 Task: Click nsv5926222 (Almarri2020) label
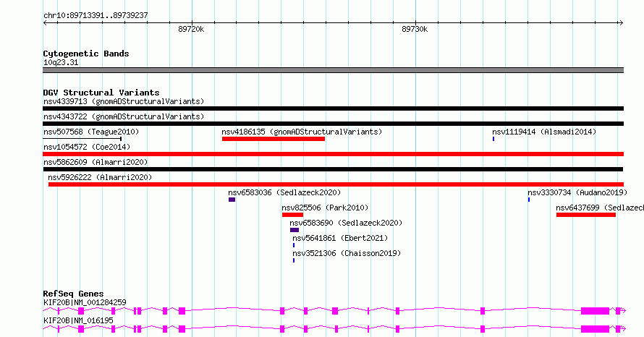100,177
